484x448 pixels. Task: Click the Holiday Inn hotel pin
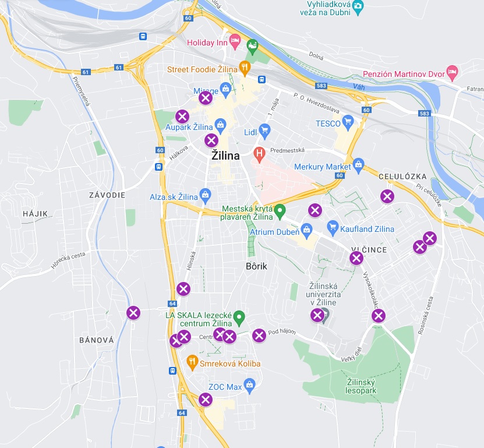pos(235,41)
